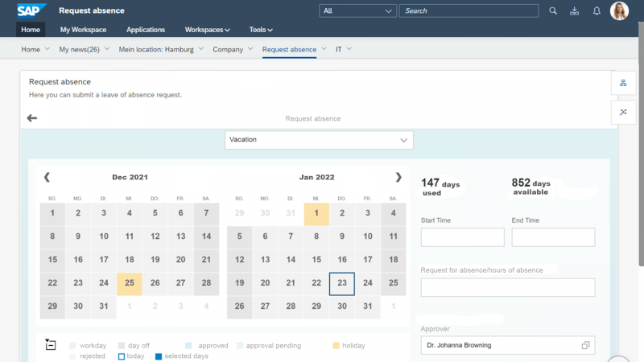Go to previous month in calendar
This screenshot has height=362, width=644.
point(47,177)
